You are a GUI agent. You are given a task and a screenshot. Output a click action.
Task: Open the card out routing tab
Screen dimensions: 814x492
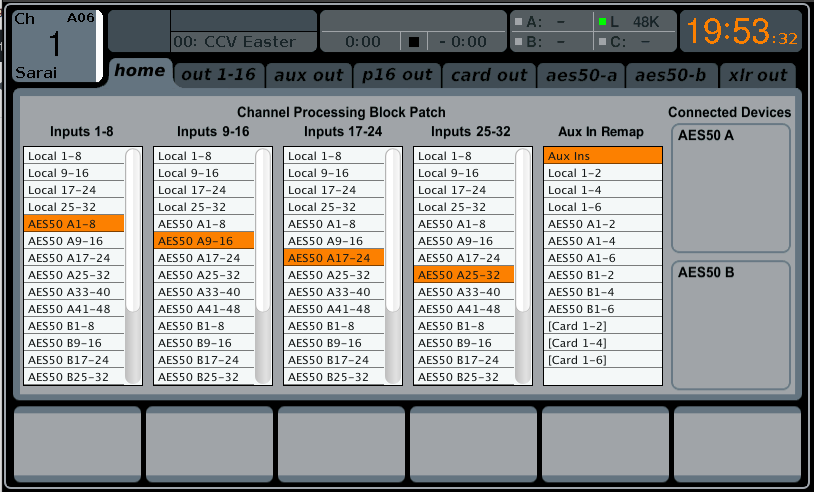coord(488,75)
